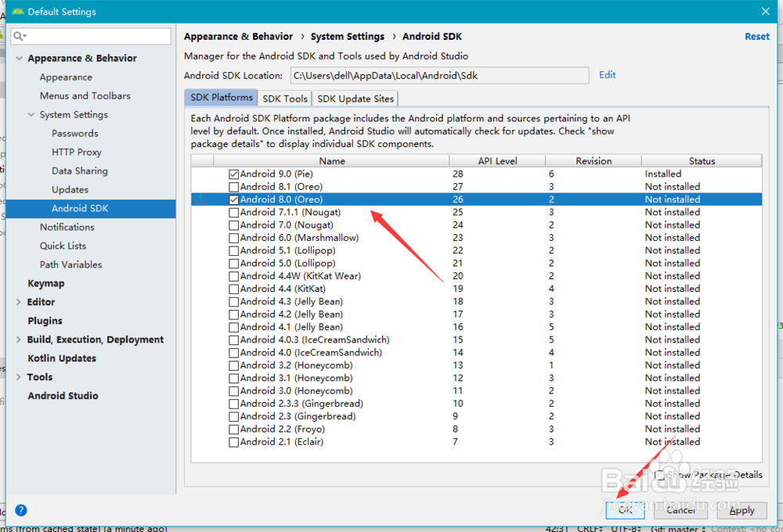Click CRLF line separator in status bar
The width and height of the screenshot is (783, 532).
point(590,529)
